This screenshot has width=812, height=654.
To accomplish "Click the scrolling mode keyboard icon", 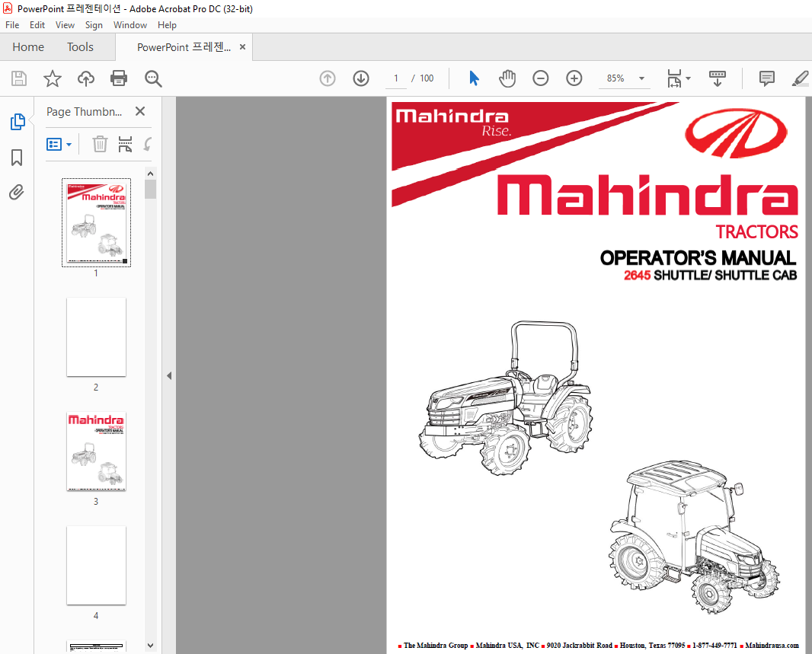I will [718, 78].
